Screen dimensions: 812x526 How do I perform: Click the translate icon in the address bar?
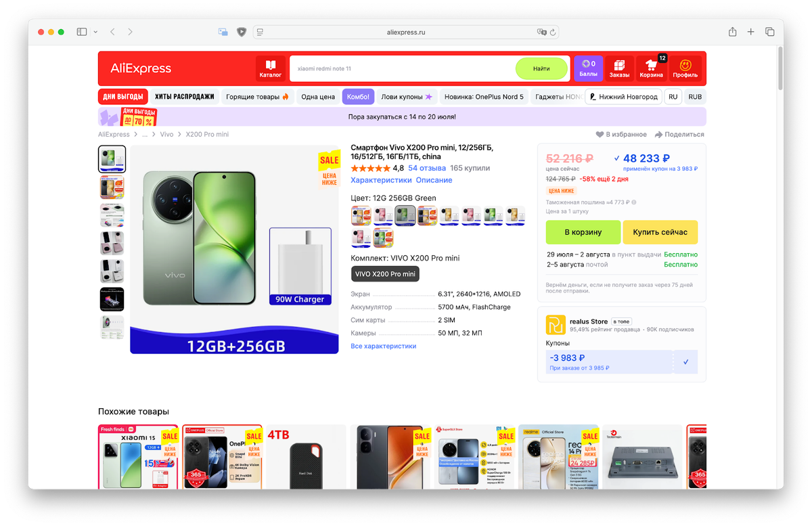[541, 32]
